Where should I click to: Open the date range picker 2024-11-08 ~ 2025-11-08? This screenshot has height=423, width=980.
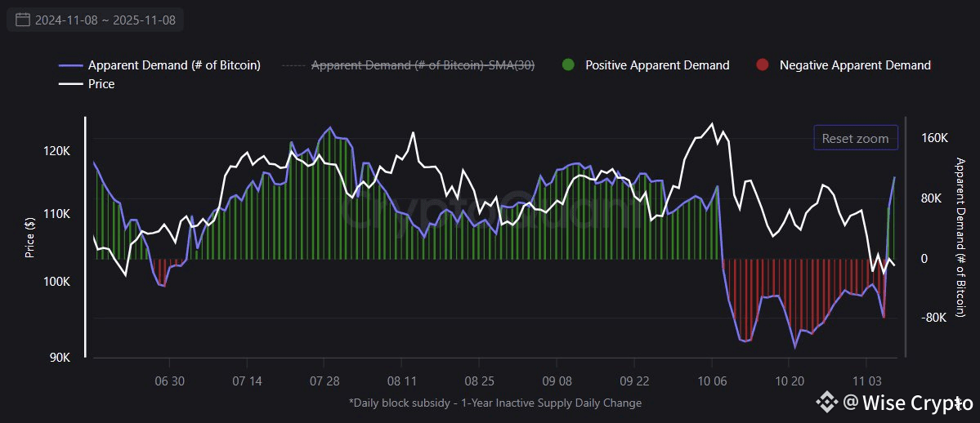[95, 20]
